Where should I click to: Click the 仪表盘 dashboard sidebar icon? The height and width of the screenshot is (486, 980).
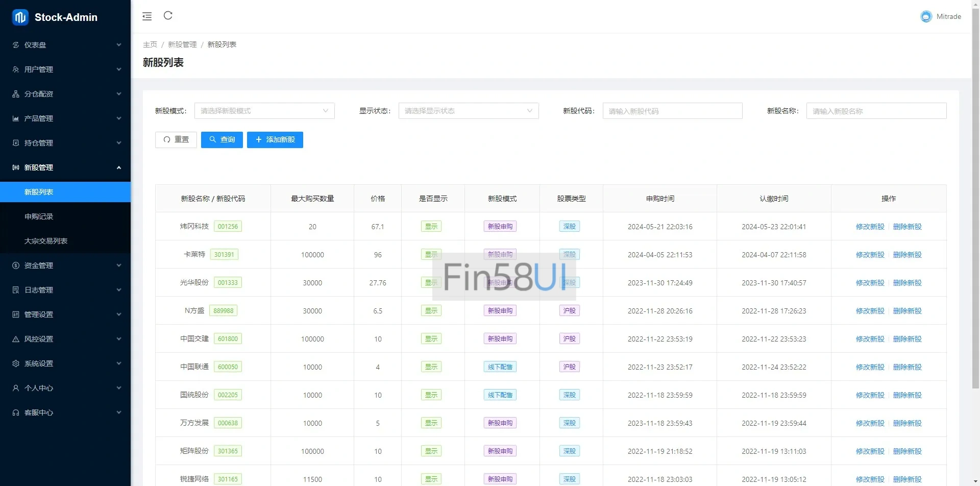pos(16,45)
